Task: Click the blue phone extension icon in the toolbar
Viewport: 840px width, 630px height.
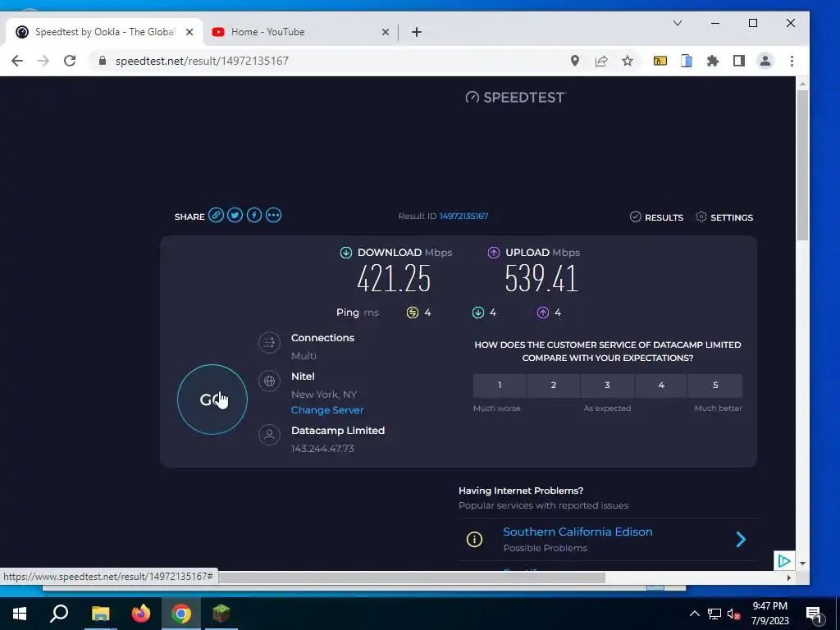Action: click(x=687, y=61)
